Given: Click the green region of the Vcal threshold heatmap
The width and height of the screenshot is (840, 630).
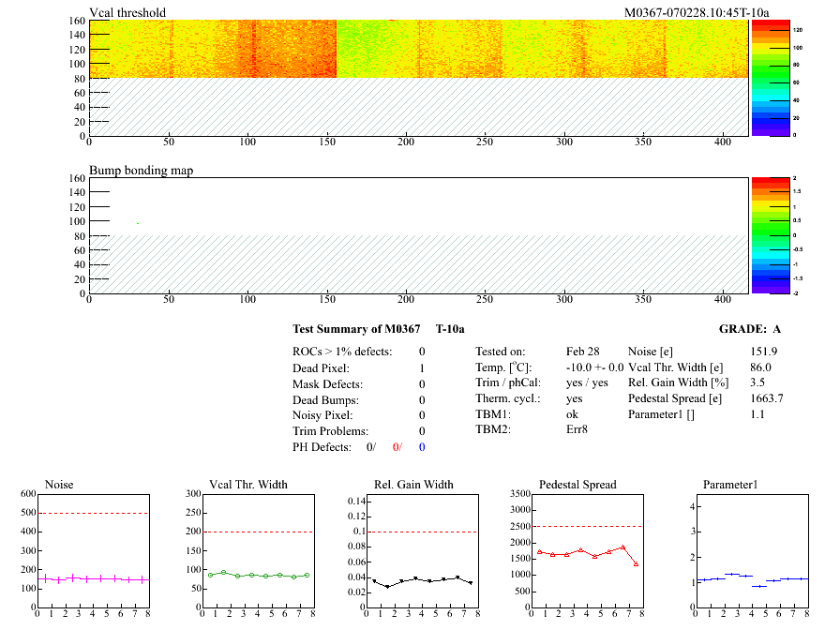Looking at the screenshot, I should [x=365, y=49].
